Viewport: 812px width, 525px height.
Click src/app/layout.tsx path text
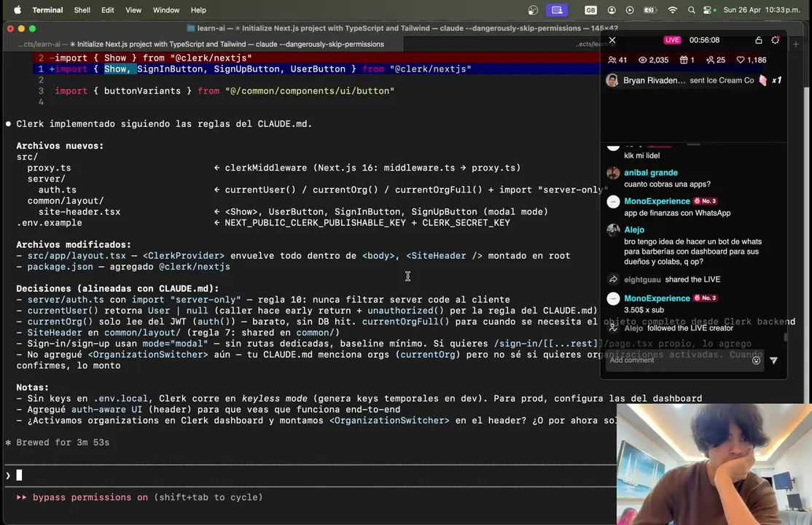point(77,255)
